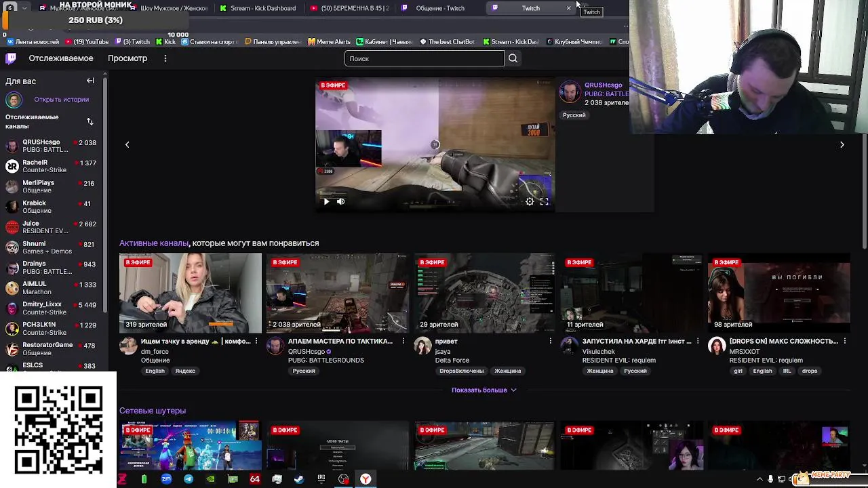The image size is (868, 488).
Task: Play the featured QRUSHcsgo stream
Action: [x=326, y=201]
